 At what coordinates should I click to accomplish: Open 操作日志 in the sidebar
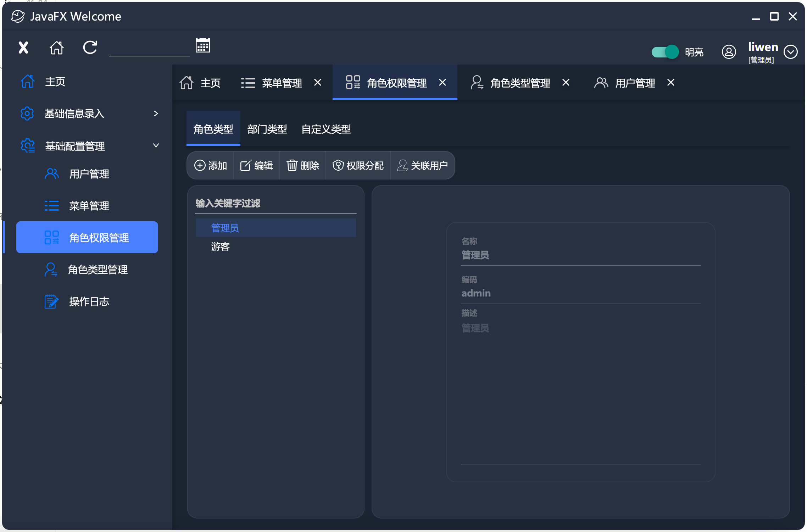coord(89,302)
